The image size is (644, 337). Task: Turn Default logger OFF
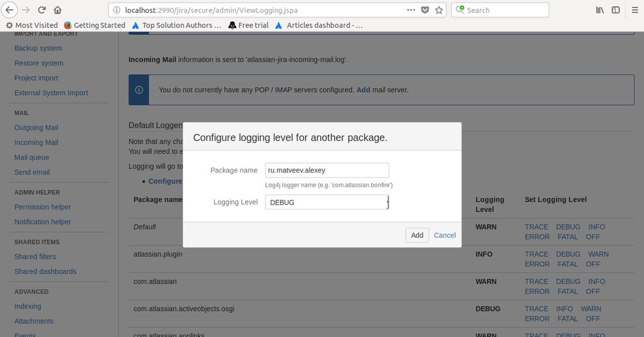click(592, 237)
